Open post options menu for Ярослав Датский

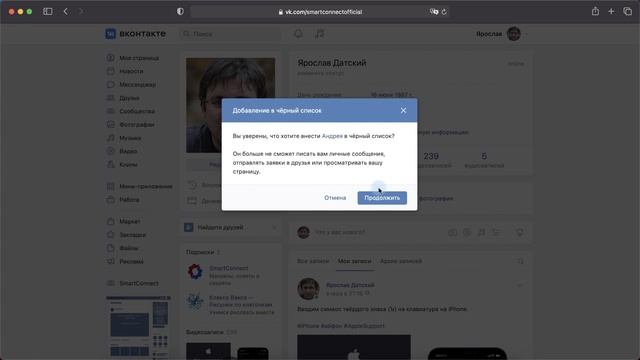[x=519, y=285]
